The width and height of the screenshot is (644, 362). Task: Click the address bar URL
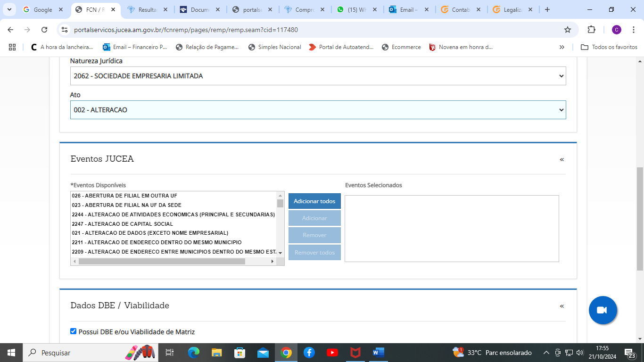(x=186, y=30)
